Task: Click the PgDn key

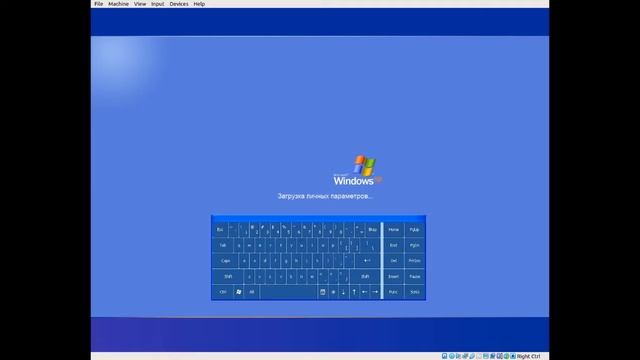Action: 415,245
